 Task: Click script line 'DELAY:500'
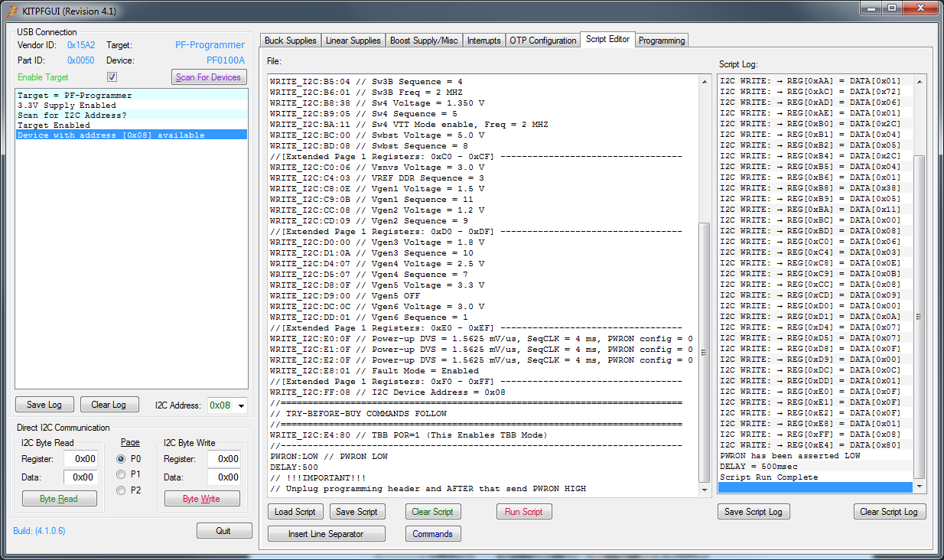[x=295, y=467]
